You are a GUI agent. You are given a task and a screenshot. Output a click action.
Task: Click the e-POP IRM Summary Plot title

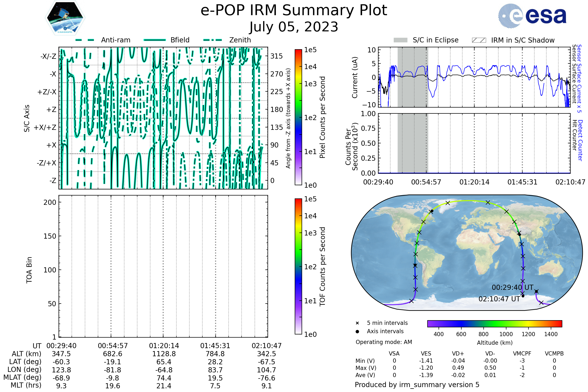click(294, 11)
